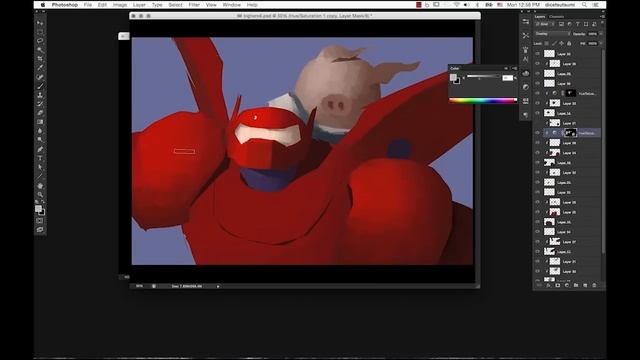Open the Apple menu
Screen dimensions: 640x360
(42, 5)
